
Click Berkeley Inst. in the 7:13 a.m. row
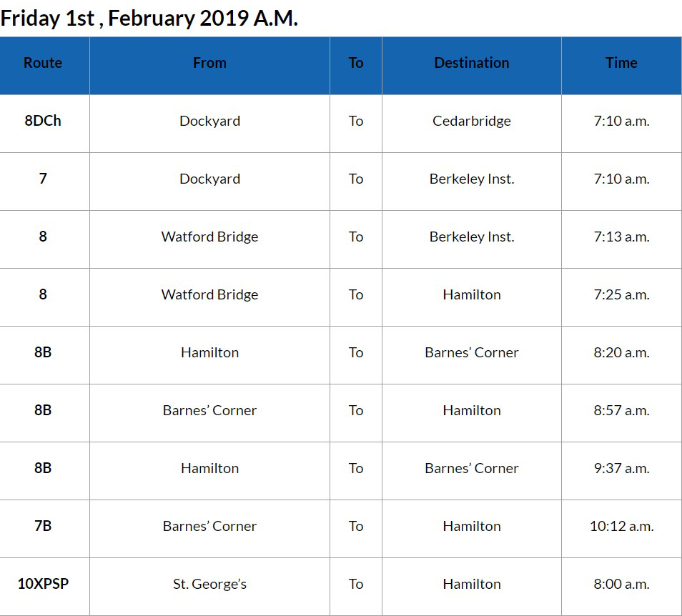click(x=472, y=237)
